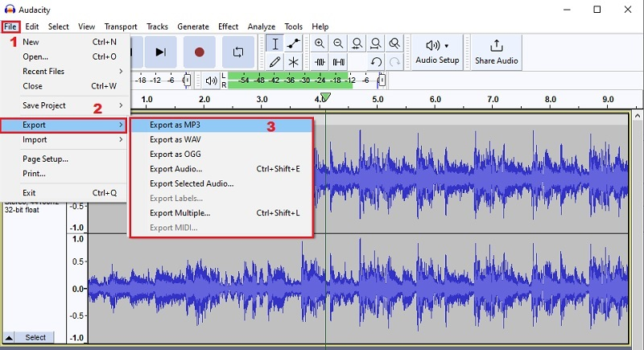The image size is (644, 350).
Task: Select the Draw pencil tool
Action: click(x=275, y=62)
